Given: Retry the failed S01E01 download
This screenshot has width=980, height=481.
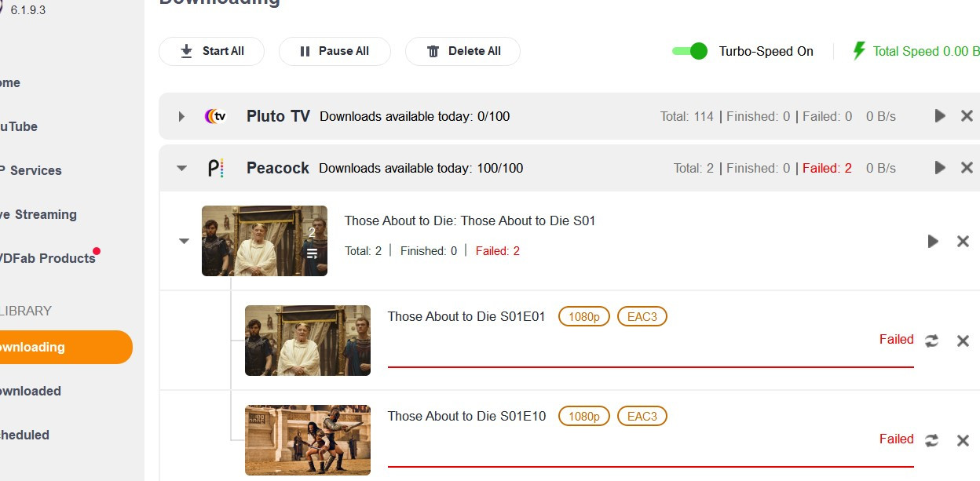Looking at the screenshot, I should (932, 341).
